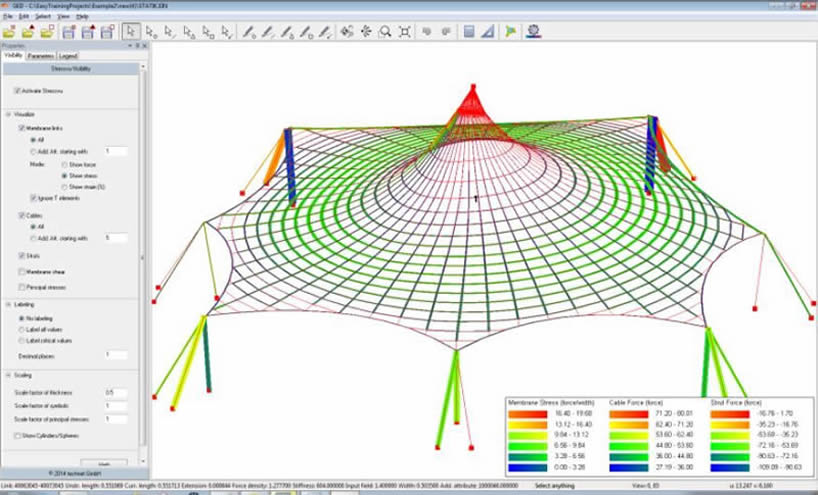Click the Scale factor of thickness field
The height and width of the screenshot is (495, 818).
pos(115,392)
